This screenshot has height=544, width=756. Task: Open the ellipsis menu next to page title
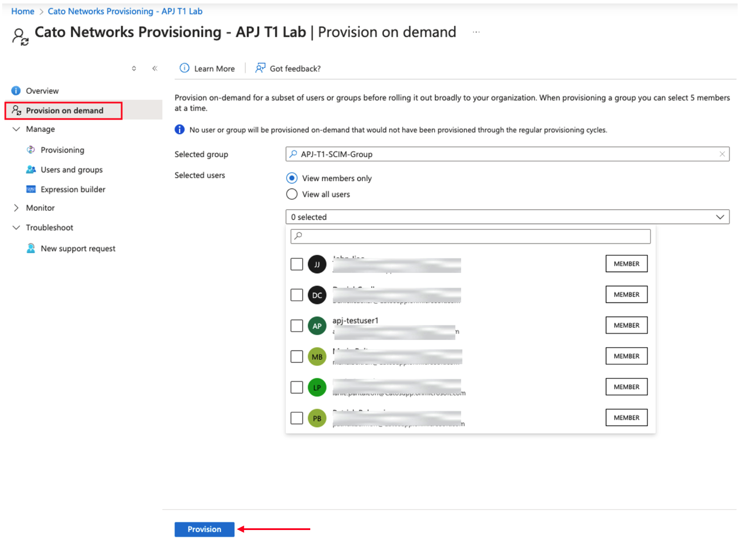(x=476, y=32)
